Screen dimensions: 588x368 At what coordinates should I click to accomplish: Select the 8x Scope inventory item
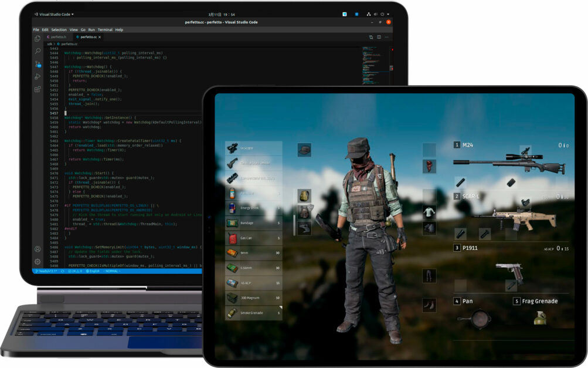tap(253, 148)
